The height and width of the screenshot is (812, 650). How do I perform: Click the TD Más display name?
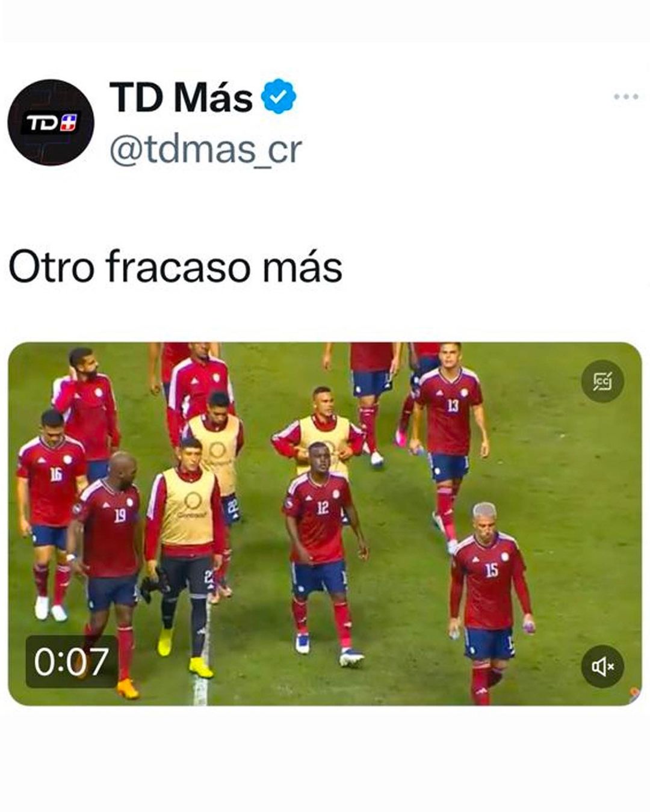click(181, 97)
